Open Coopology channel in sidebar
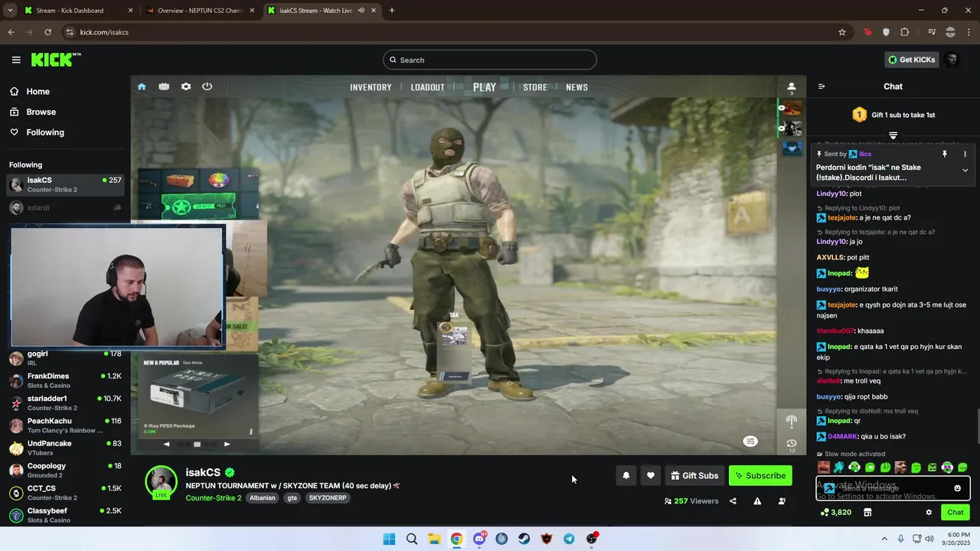The width and height of the screenshot is (980, 551). point(65,470)
